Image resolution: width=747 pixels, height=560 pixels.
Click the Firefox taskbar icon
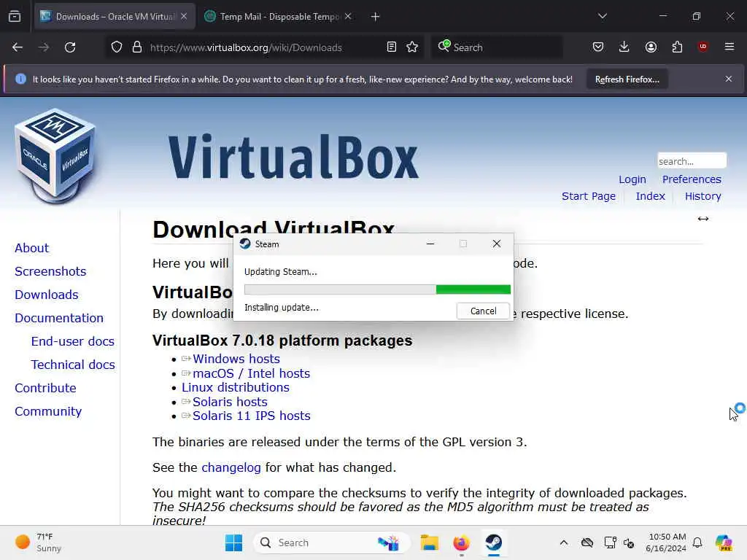461,542
